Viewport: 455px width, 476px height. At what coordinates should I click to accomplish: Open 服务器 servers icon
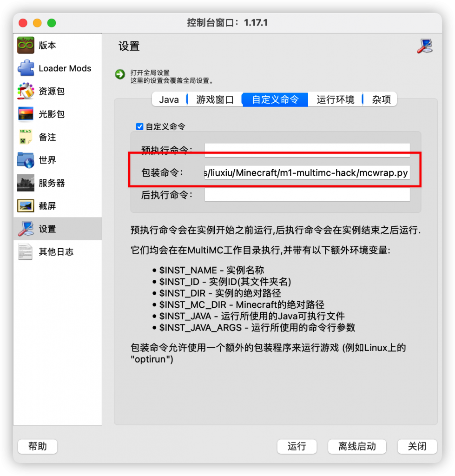tap(26, 183)
